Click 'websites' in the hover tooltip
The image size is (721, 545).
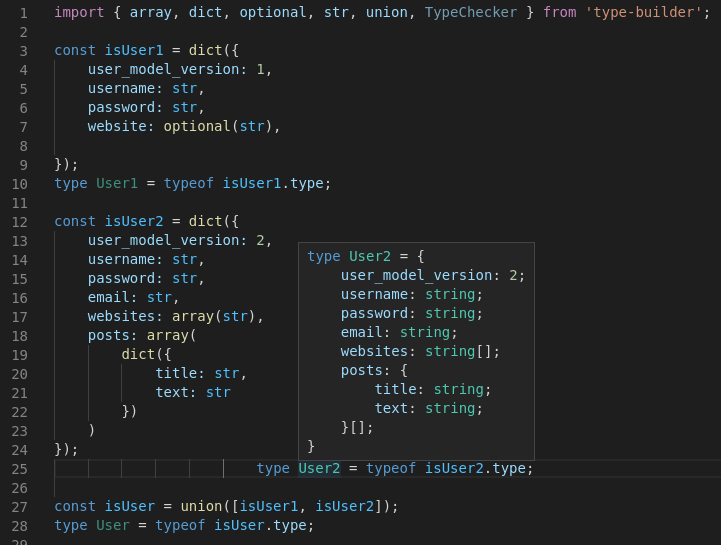point(374,352)
